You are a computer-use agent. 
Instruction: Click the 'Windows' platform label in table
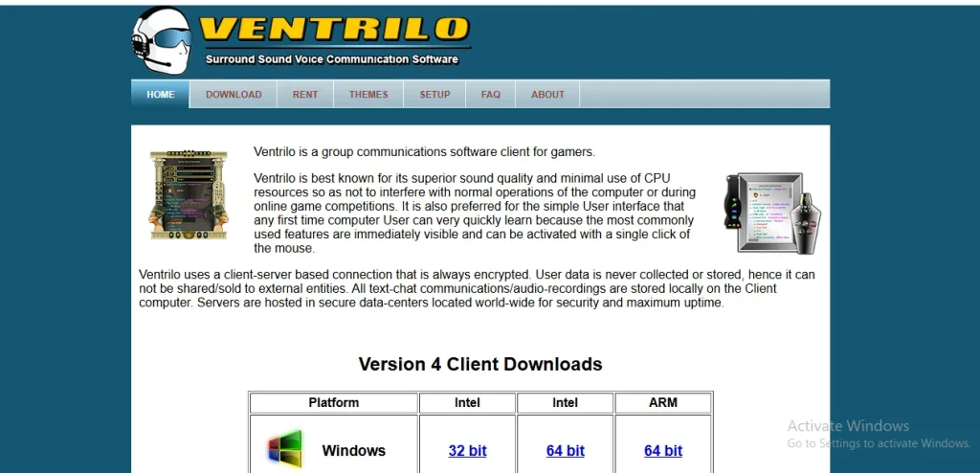354,450
